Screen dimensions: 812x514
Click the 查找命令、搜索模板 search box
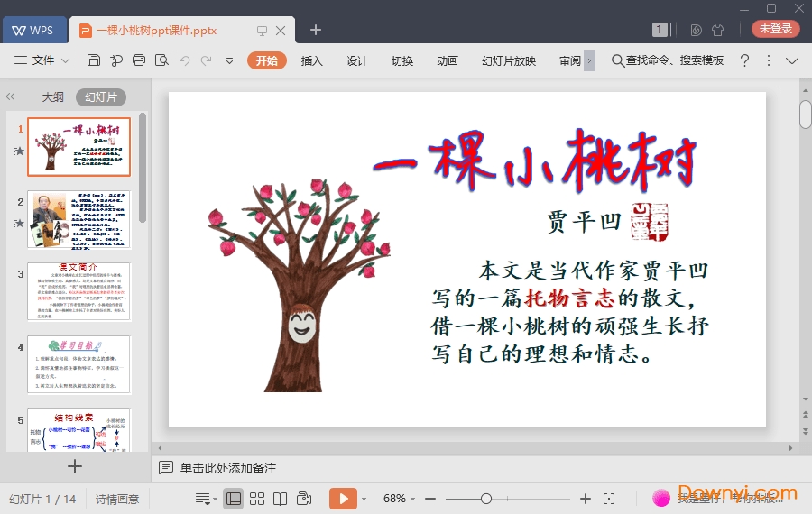(x=668, y=60)
